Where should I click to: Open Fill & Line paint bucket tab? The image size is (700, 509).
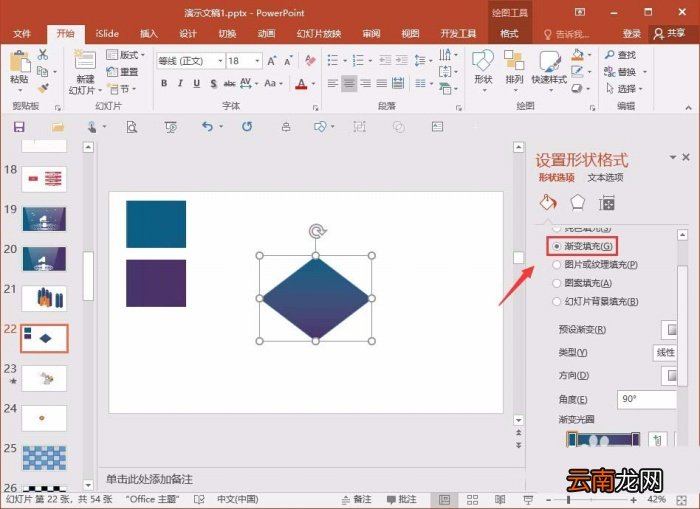pyautogui.click(x=548, y=203)
